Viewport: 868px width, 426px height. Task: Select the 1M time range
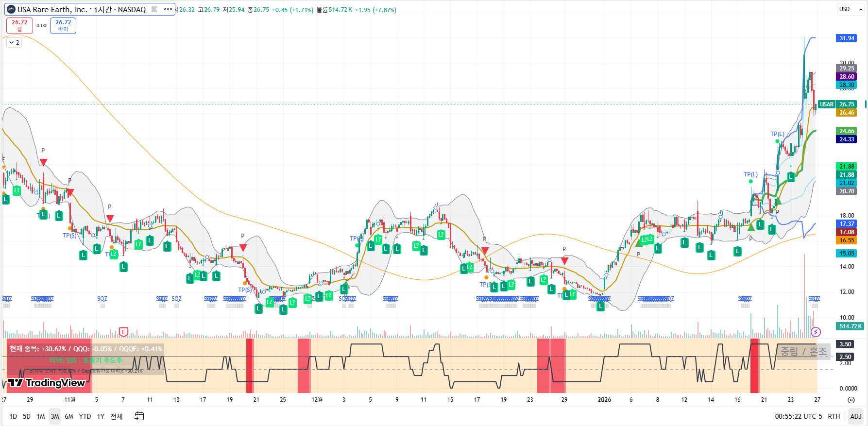pyautogui.click(x=41, y=416)
